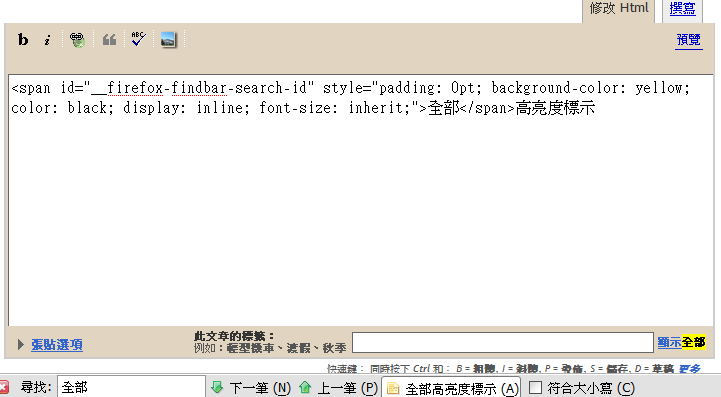
Task: Toggle the 全部高亮度標示 (A) highlight button
Action: coord(451,389)
